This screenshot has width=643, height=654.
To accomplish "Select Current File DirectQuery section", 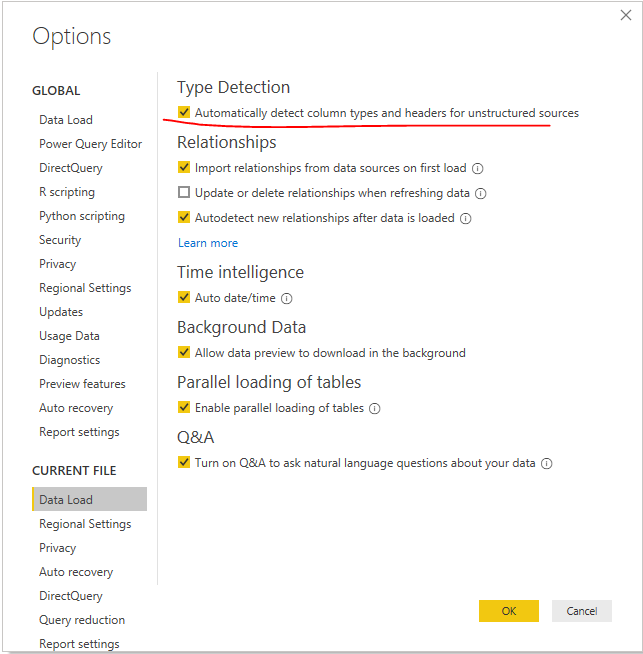I will coord(71,596).
